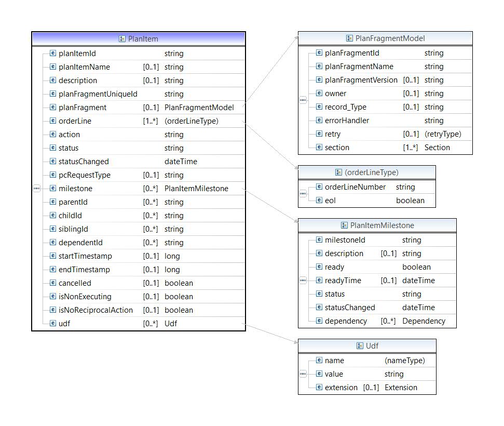Screen dimensions: 504x426
Task: Open the Extension type in Udf
Action: tap(401, 388)
